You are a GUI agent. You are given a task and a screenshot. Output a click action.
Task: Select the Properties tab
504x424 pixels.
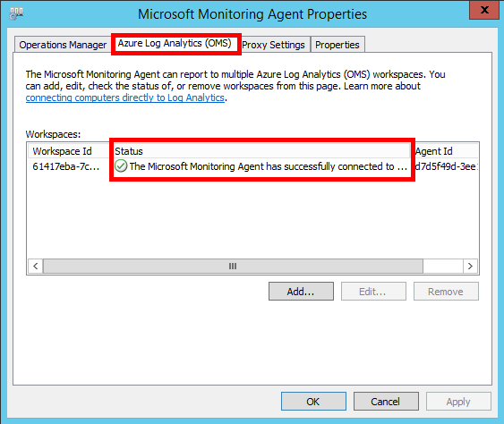337,45
